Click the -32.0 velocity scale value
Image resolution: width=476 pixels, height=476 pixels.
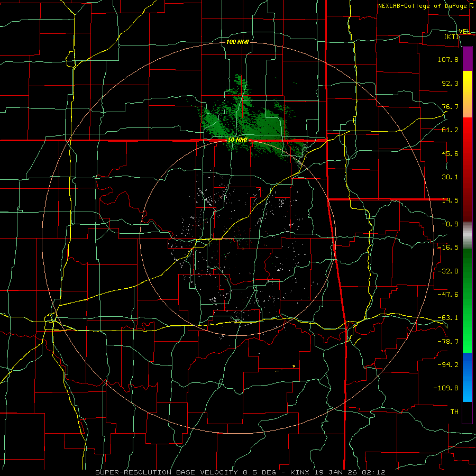tap(448, 271)
